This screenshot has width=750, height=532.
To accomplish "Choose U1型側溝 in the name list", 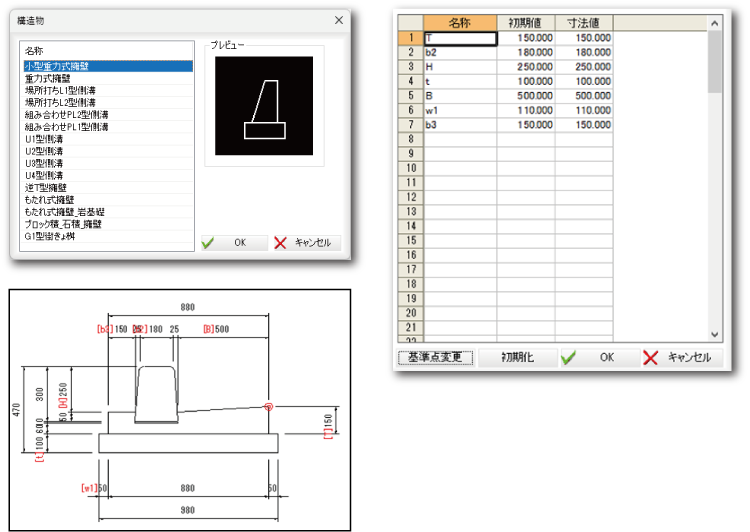I will [44, 139].
